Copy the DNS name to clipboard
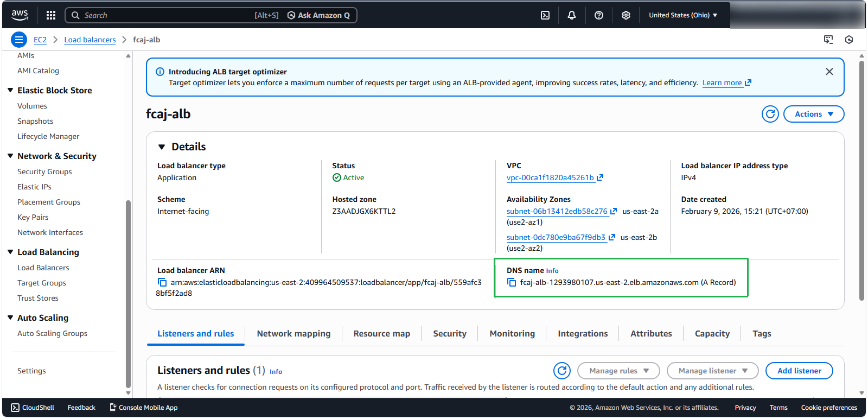 coord(512,282)
